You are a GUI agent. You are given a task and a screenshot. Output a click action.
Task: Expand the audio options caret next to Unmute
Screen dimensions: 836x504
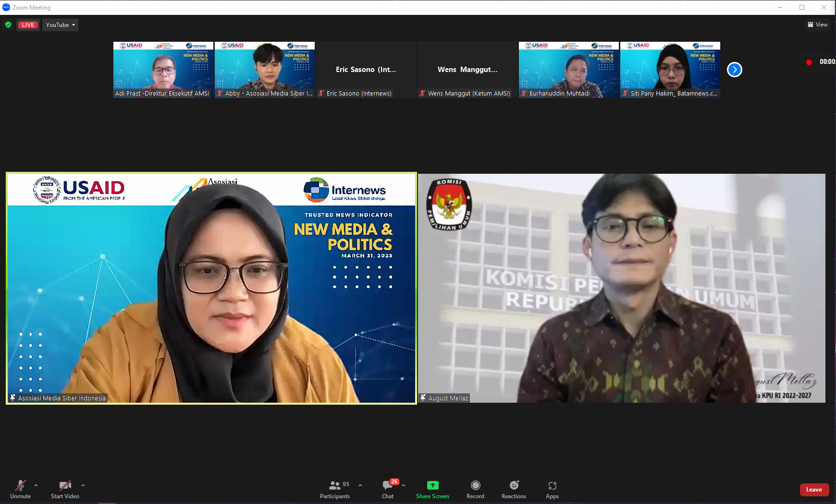tap(36, 485)
